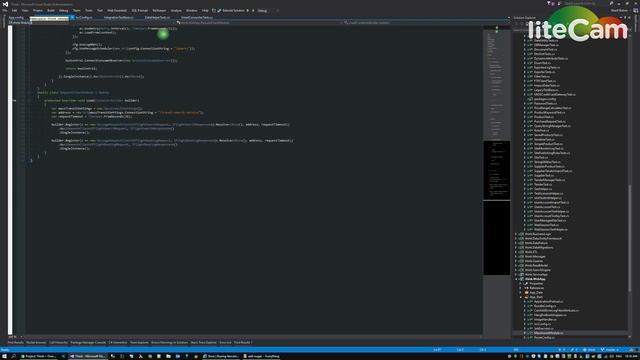Viewport: 640px width, 360px height.
Task: Select RouteConfig.cs in Solution Explorer
Action: pos(544,338)
